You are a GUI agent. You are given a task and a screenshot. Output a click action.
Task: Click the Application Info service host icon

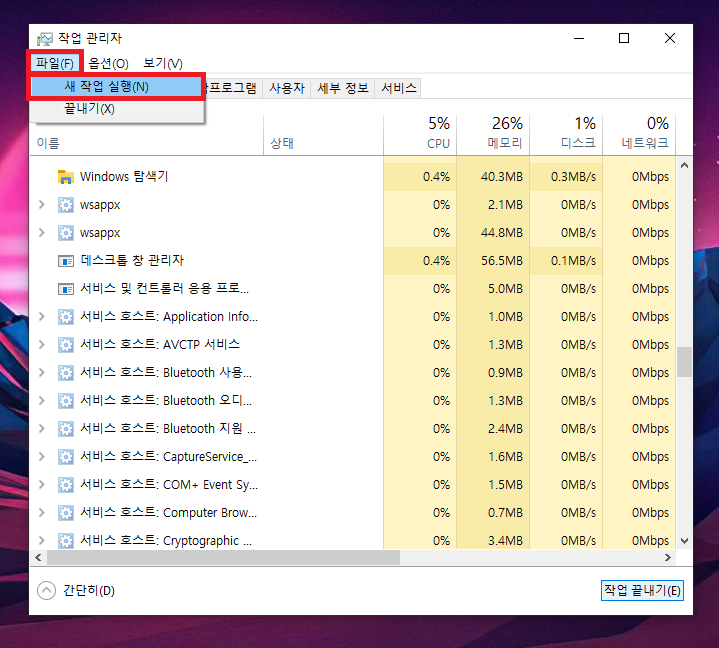(66, 317)
